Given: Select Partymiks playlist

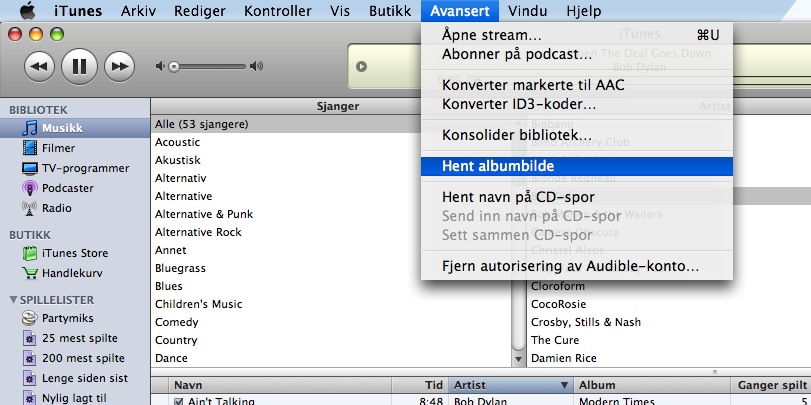Looking at the screenshot, I should (75, 318).
